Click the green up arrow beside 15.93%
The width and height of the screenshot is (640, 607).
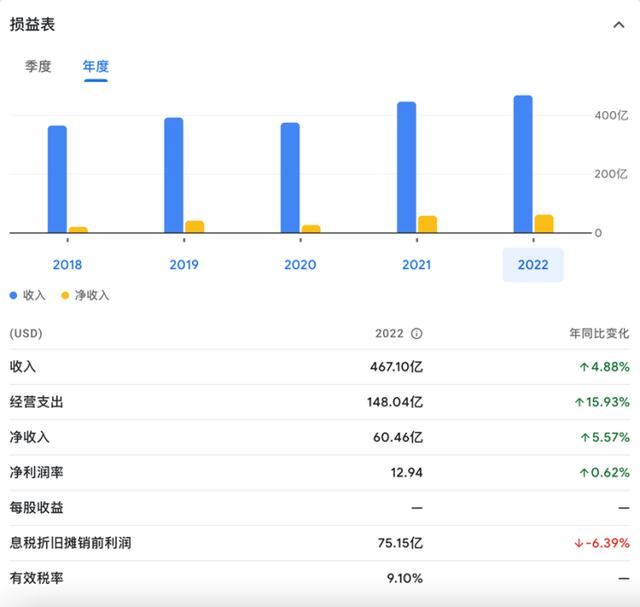[579, 402]
